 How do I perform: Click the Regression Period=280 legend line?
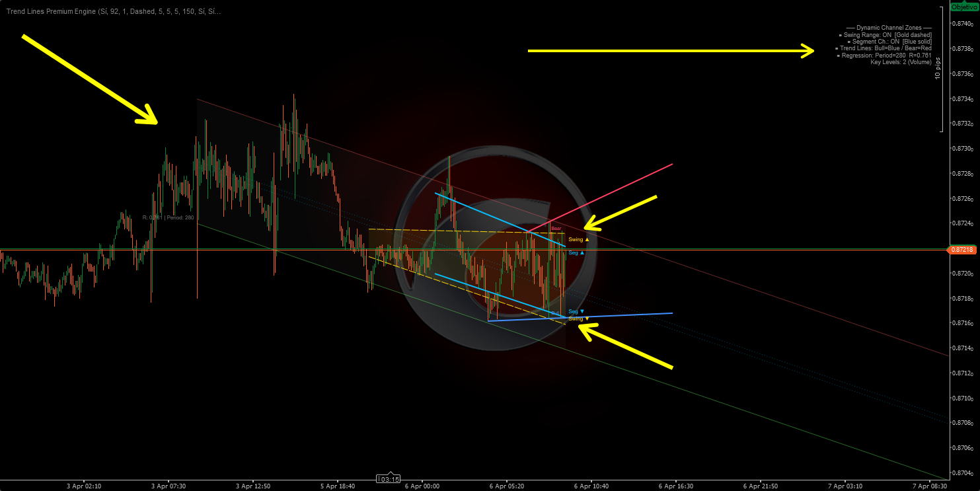(x=886, y=56)
